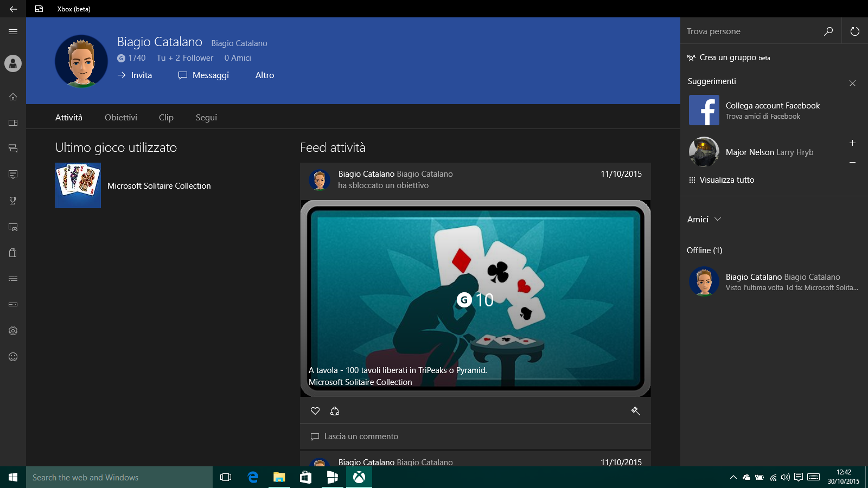Open Feedback smiley icon in sidebar
Image resolution: width=868 pixels, height=488 pixels.
pos(13,357)
